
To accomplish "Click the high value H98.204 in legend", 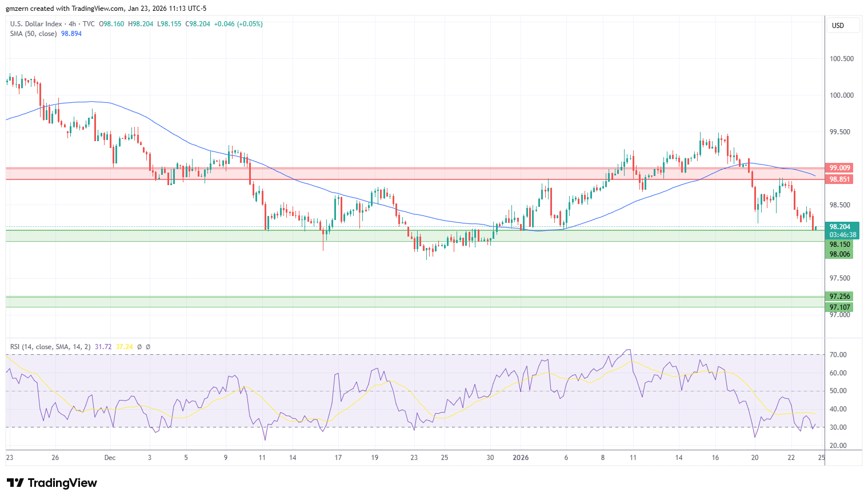I will (141, 24).
